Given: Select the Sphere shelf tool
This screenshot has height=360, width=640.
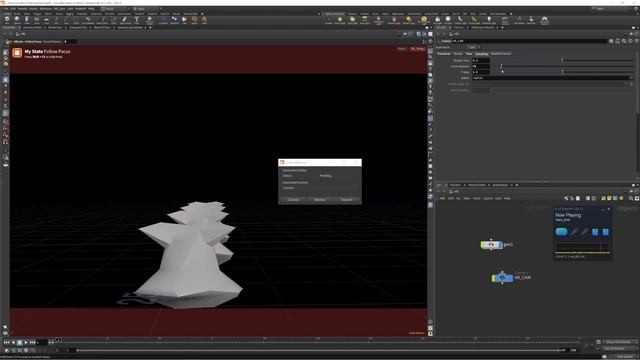Looking at the screenshot, I should click(17, 20).
